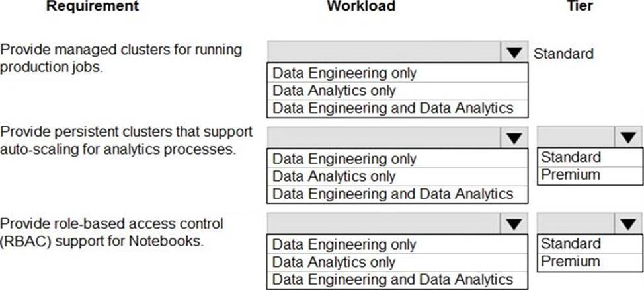Choose Standard tier for RBAC Notebooks
Image resolution: width=644 pixels, height=290 pixels.
point(590,244)
